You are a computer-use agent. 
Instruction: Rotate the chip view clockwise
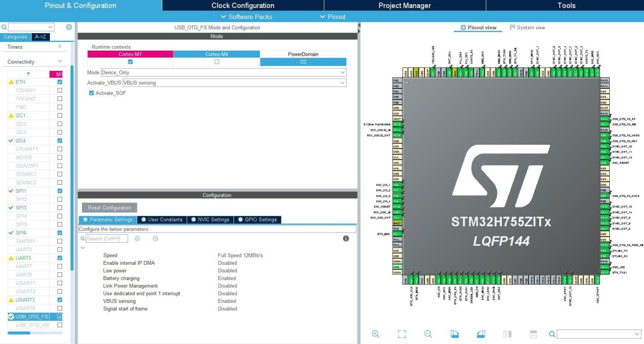point(454,334)
